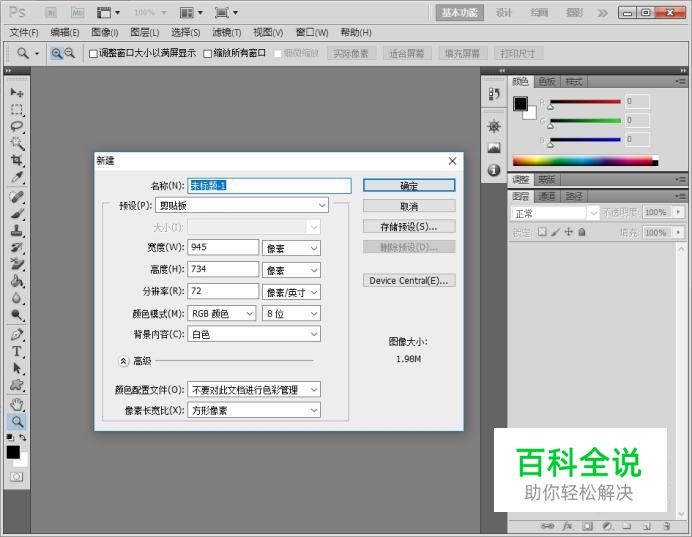Viewport: 692px width, 537px height.
Task: Select the 基本功能 workspace button
Action: pyautogui.click(x=459, y=13)
